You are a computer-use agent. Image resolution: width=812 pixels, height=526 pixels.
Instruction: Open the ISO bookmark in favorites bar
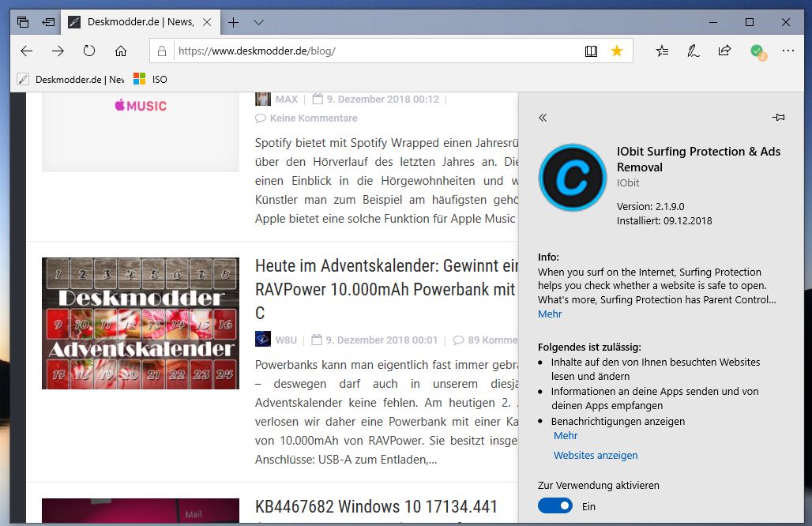[150, 79]
